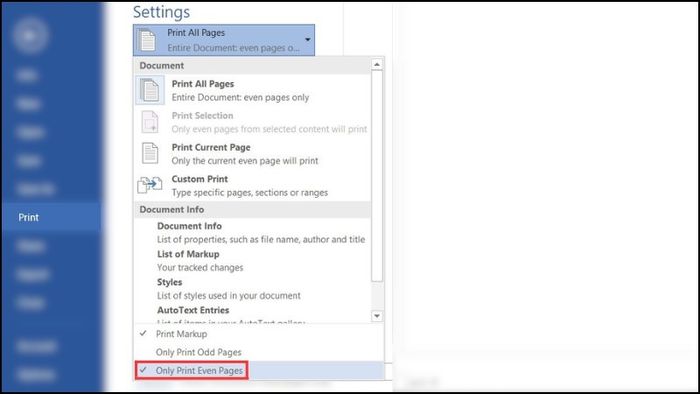Click the Custom Print pages icon
The width and height of the screenshot is (700, 394).
pos(150,185)
